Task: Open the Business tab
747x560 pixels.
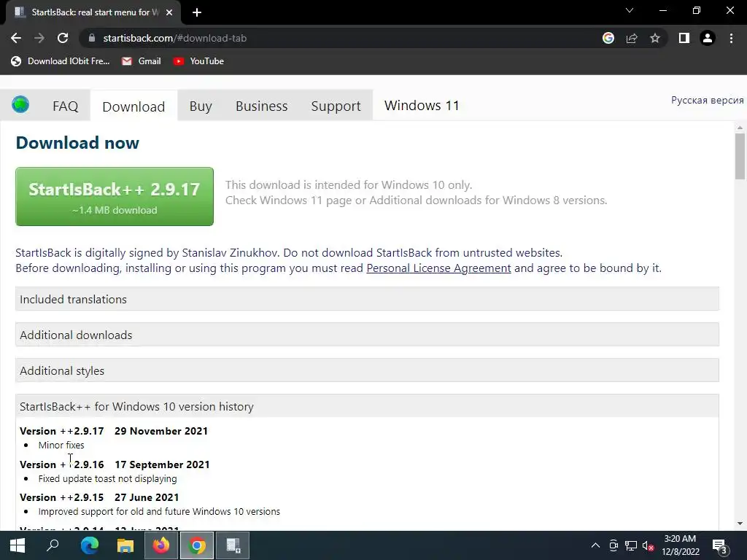Action: (x=262, y=106)
